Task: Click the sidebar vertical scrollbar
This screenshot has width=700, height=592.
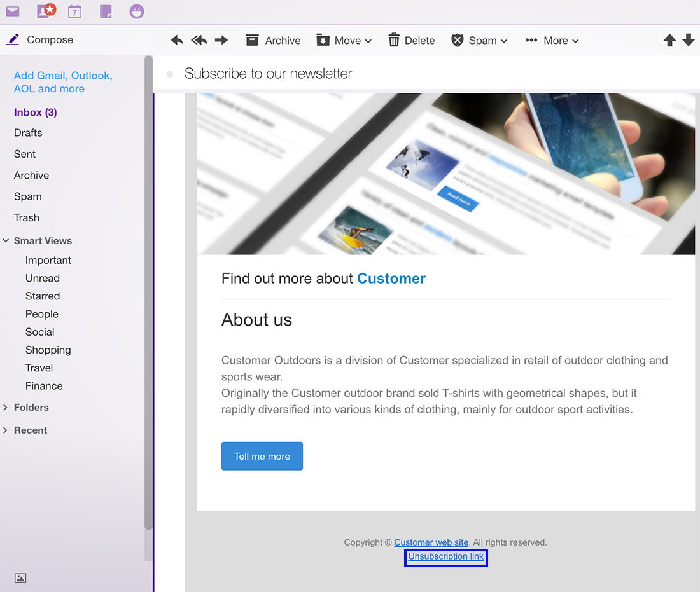Action: click(148, 293)
